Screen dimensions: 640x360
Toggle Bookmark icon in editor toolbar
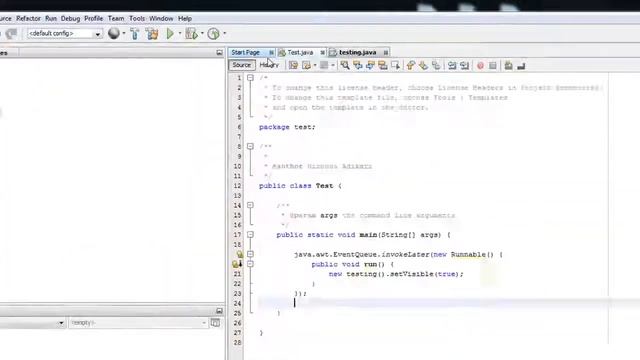point(436,65)
